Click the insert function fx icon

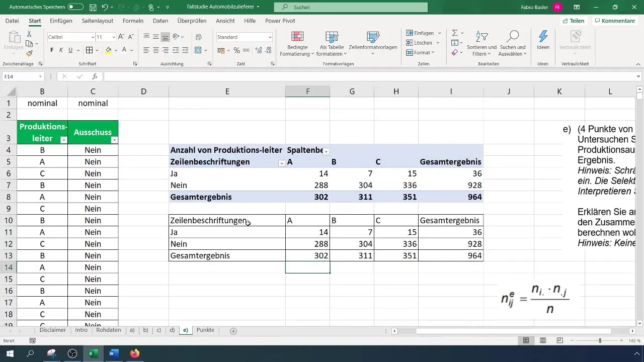(x=95, y=76)
